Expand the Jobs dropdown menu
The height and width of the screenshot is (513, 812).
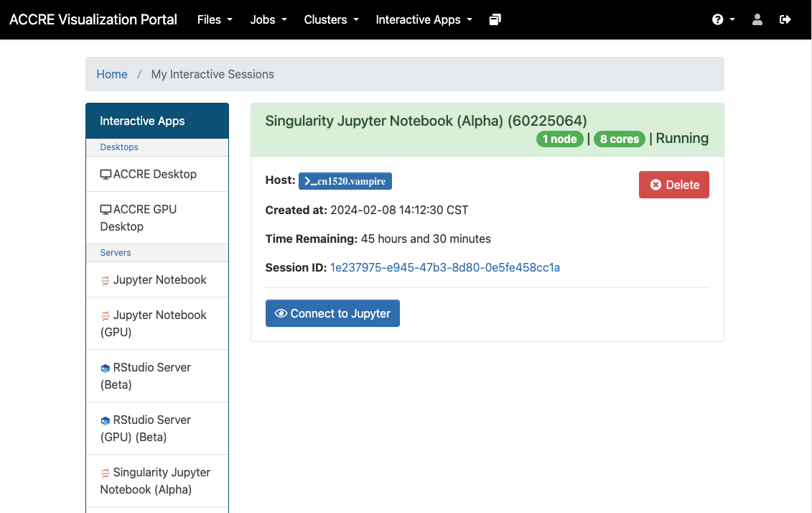pos(268,20)
